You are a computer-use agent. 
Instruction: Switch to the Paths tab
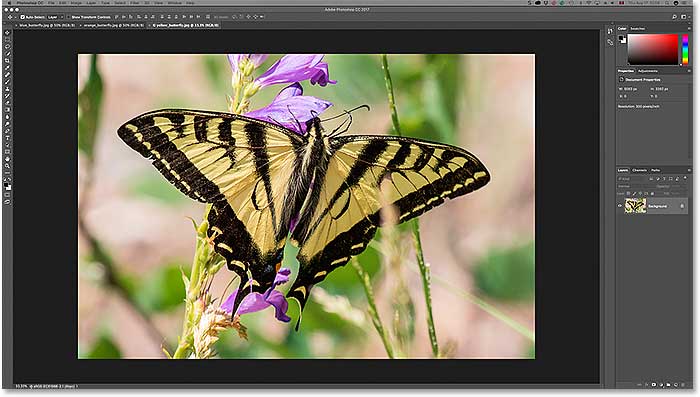tap(655, 170)
